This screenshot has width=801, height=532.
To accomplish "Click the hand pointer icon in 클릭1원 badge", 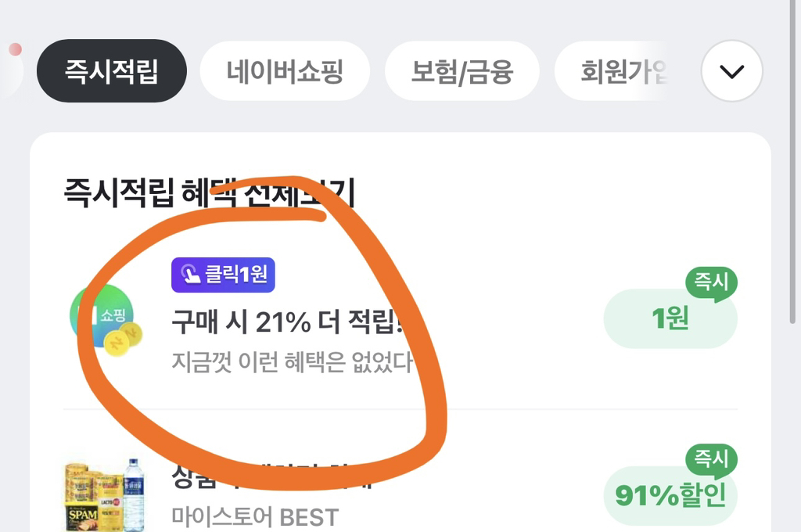I will [x=190, y=275].
